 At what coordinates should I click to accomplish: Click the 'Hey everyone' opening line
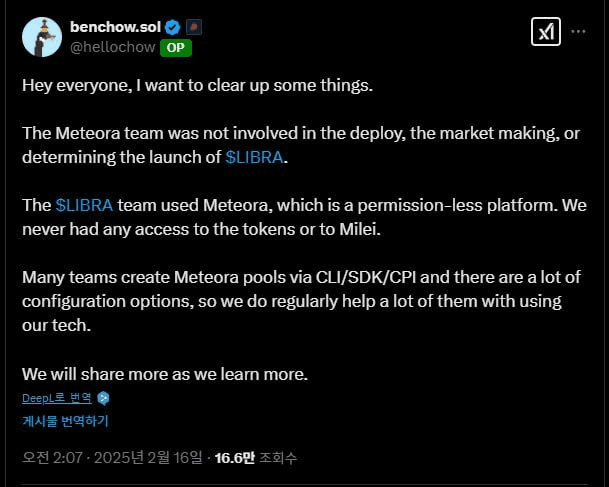point(197,85)
